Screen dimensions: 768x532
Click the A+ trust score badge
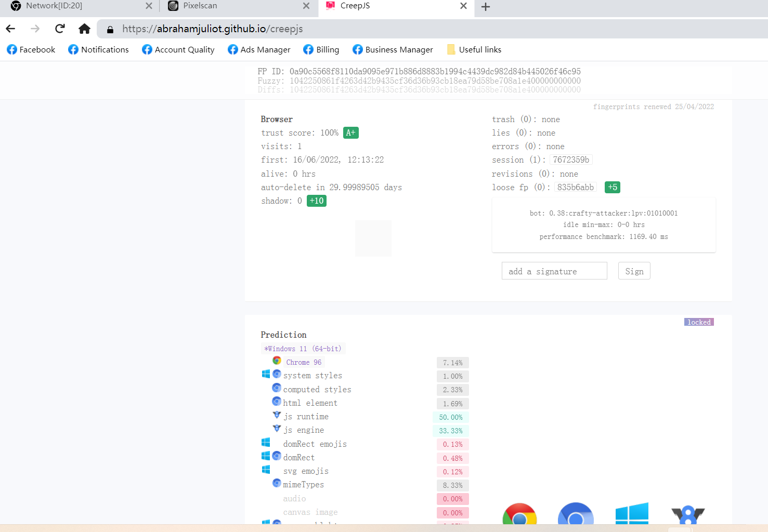pos(351,133)
